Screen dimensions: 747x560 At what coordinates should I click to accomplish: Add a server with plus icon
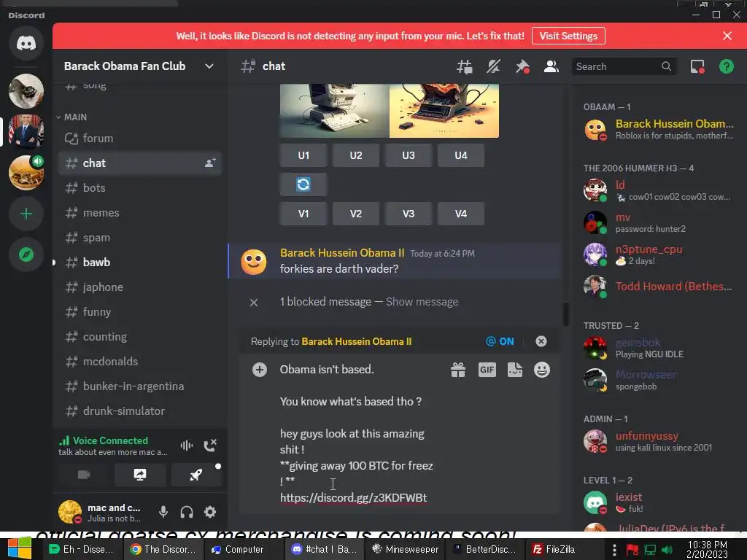(26, 214)
